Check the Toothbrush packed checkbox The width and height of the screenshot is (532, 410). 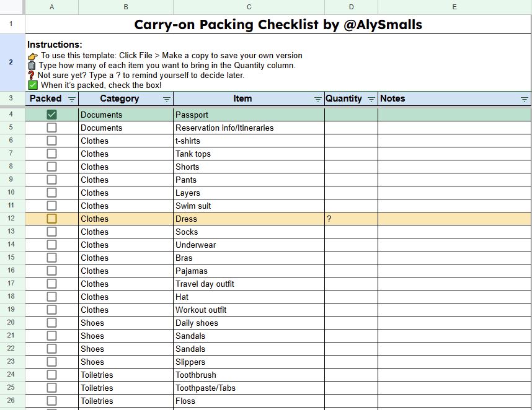click(x=51, y=375)
